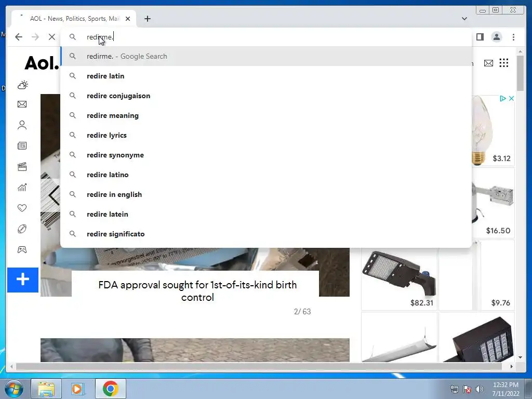Click the blue plus button in sidebar
This screenshot has width=532, height=399.
click(x=23, y=280)
